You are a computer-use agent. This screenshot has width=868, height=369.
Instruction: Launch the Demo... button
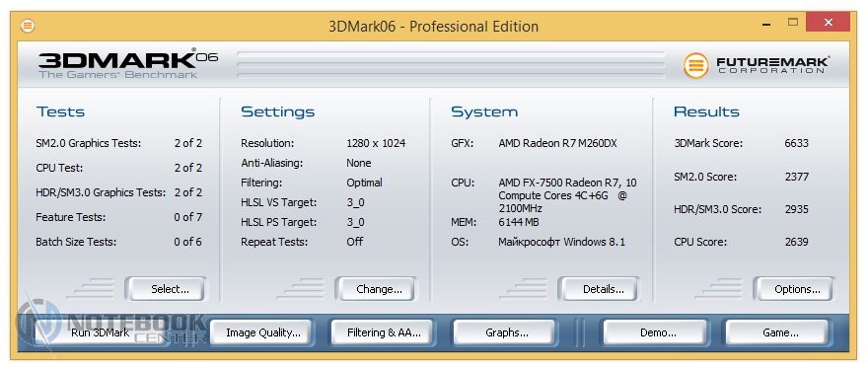655,332
